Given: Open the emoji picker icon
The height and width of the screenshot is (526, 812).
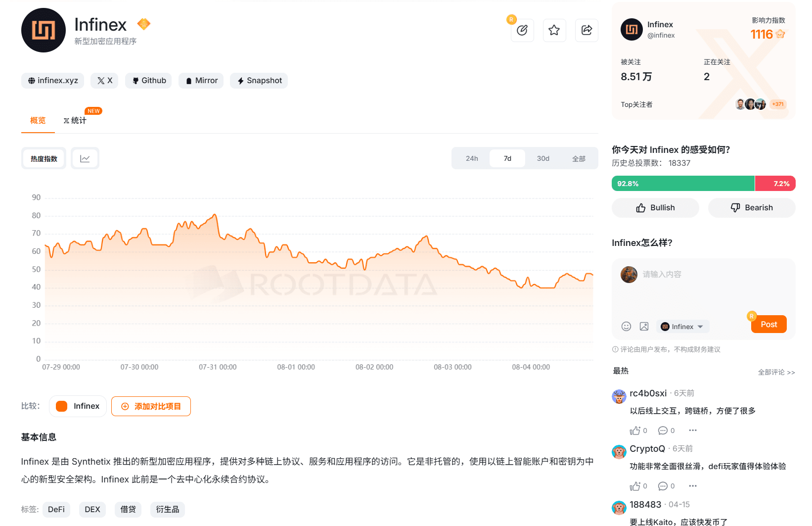Looking at the screenshot, I should click(x=626, y=327).
